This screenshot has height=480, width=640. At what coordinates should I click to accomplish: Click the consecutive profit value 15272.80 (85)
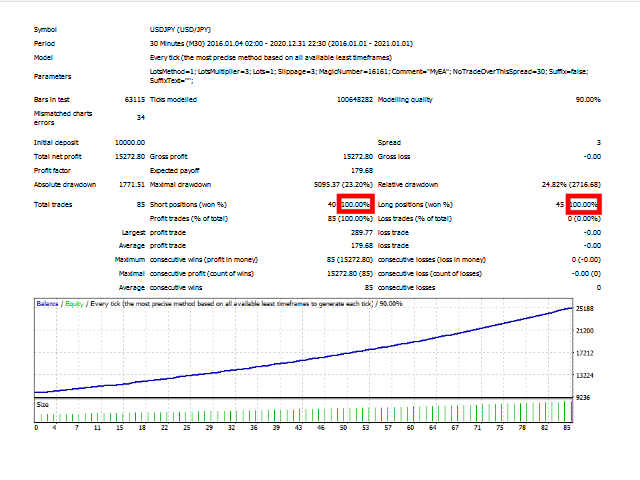click(350, 273)
